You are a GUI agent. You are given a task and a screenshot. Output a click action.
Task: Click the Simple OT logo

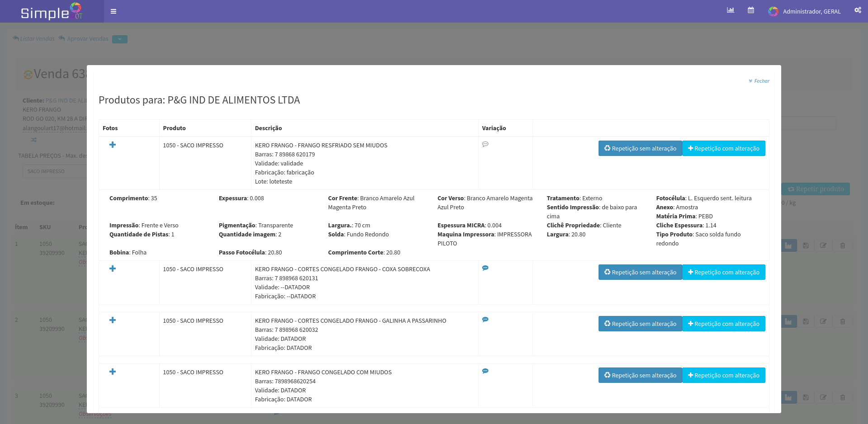(52, 12)
